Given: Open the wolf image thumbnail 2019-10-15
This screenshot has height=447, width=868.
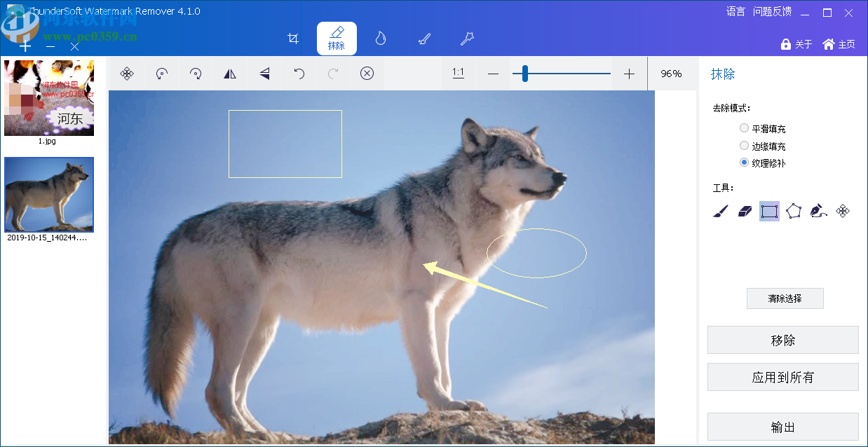Looking at the screenshot, I should click(x=48, y=194).
